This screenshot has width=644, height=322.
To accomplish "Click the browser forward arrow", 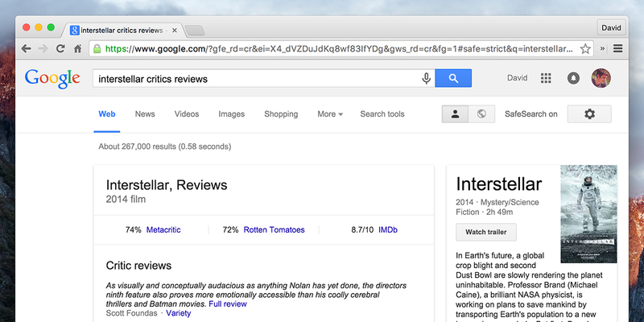I will click(43, 49).
